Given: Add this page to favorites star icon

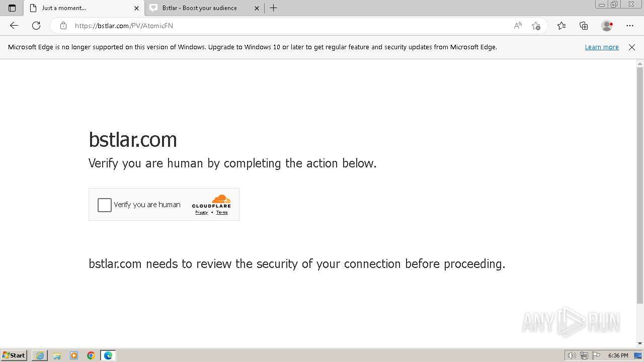Looking at the screenshot, I should pos(536,26).
